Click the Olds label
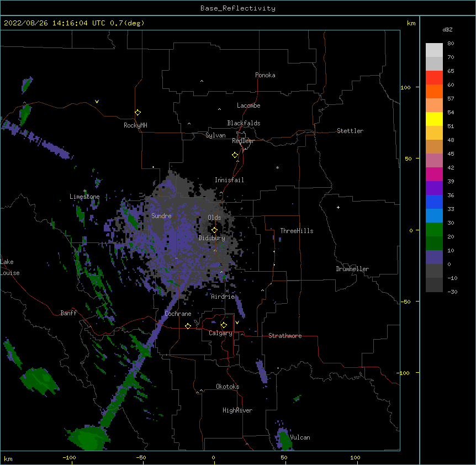Image resolution: width=476 pixels, height=465 pixels. [214, 218]
